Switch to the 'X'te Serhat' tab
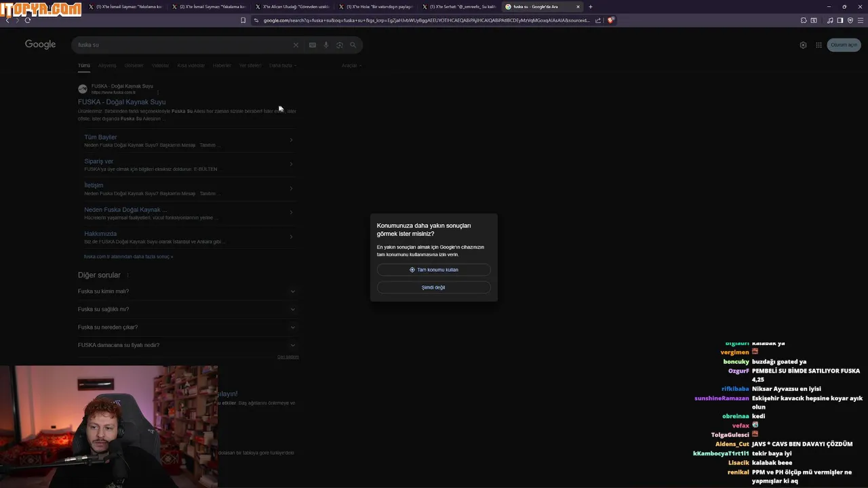 [459, 7]
